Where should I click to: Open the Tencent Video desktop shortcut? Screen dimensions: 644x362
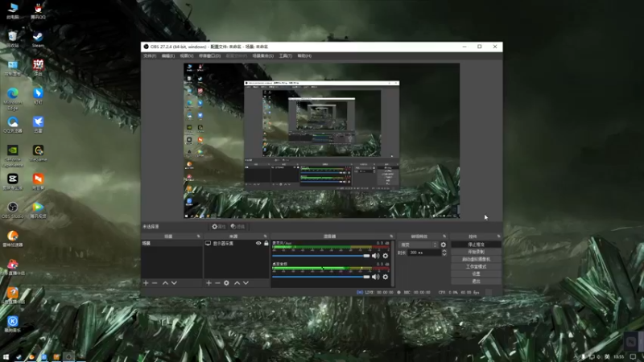38,210
